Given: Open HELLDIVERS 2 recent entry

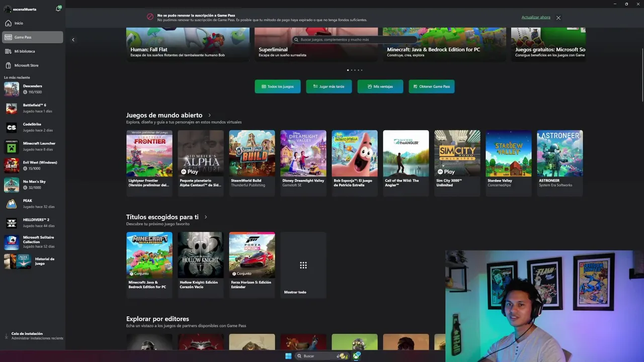Looking at the screenshot, I should [33, 223].
